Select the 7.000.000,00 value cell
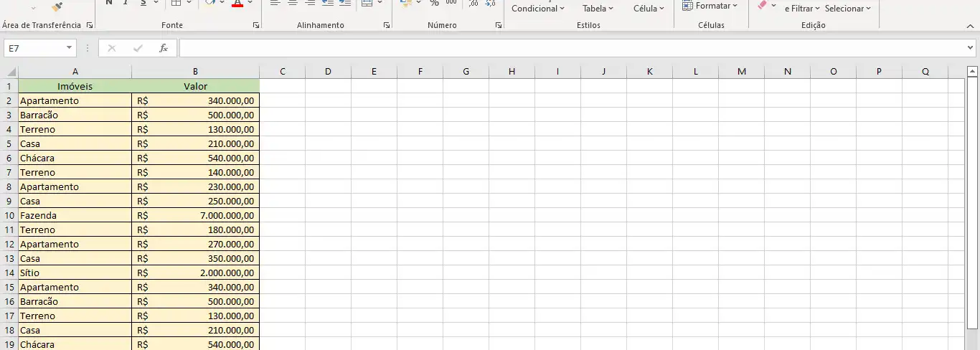980x350 pixels. coord(195,215)
